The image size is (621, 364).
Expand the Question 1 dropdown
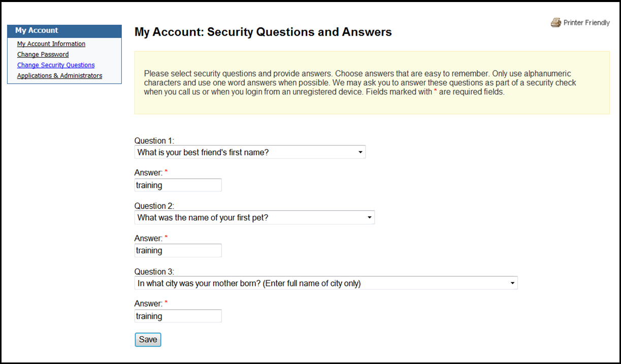tap(250, 152)
